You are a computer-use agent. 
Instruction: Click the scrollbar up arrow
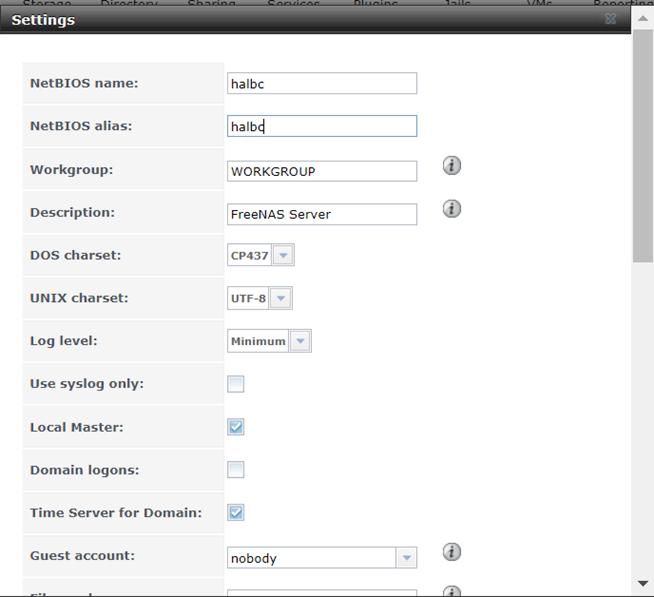coord(643,18)
